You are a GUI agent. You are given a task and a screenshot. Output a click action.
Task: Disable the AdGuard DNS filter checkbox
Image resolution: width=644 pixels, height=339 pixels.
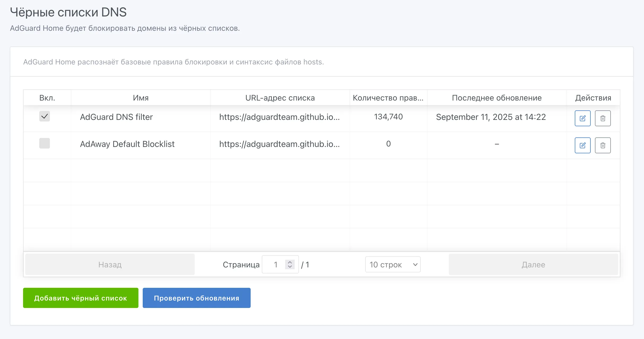pos(45,116)
